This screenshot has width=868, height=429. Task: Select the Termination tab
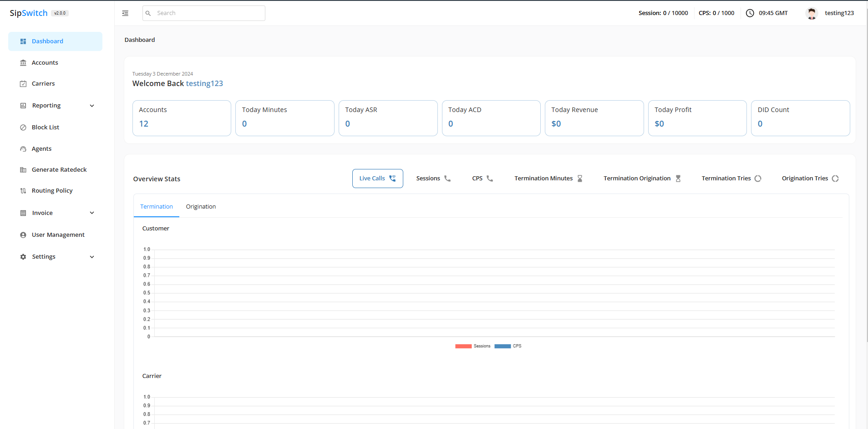click(157, 207)
